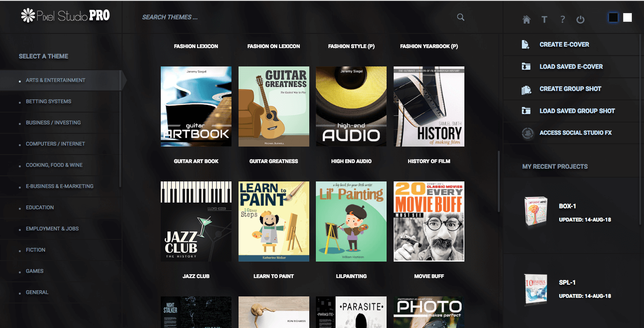Click the Fashion Yearbook (P) label
This screenshot has width=644, height=328.
pos(429,46)
